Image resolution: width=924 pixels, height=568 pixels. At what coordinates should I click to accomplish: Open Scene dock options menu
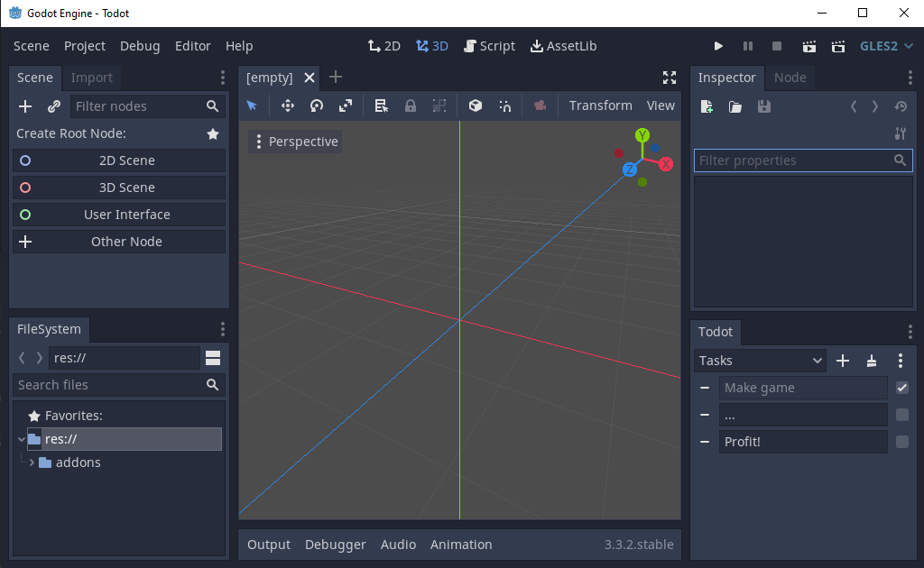(222, 78)
